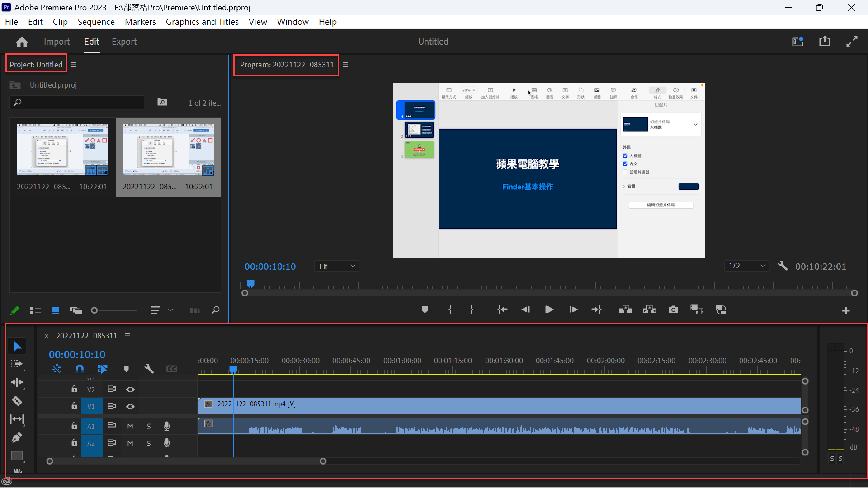Export frame with camera icon

(673, 310)
